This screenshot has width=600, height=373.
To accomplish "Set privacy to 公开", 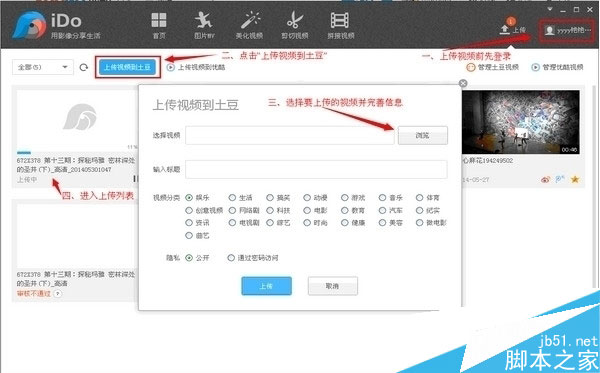I will coord(189,258).
